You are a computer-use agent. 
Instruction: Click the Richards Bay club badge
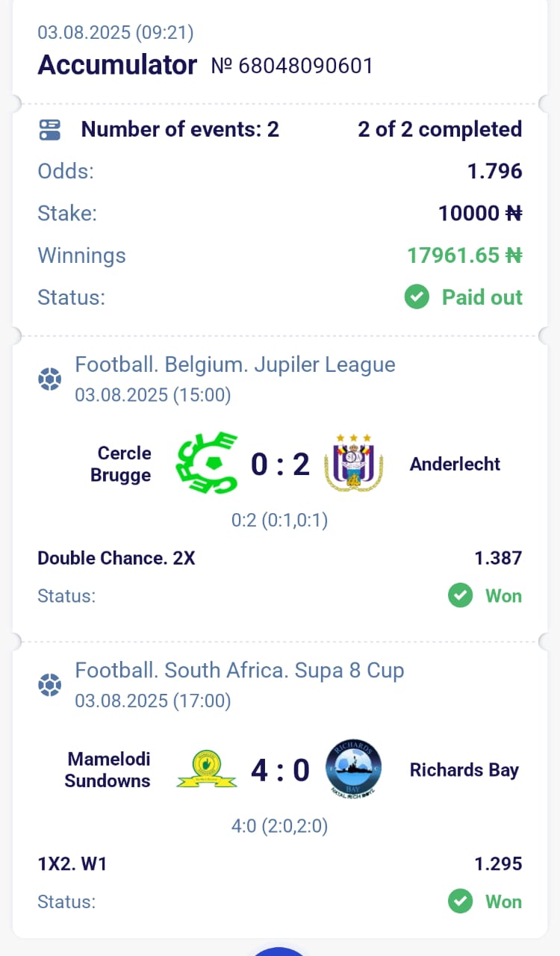353,769
